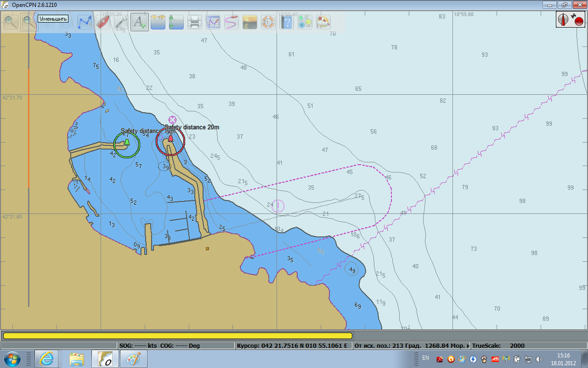Image resolution: width=588 pixels, height=368 pixels.
Task: Click the Zoom In magnifier tool
Action: pos(11,22)
